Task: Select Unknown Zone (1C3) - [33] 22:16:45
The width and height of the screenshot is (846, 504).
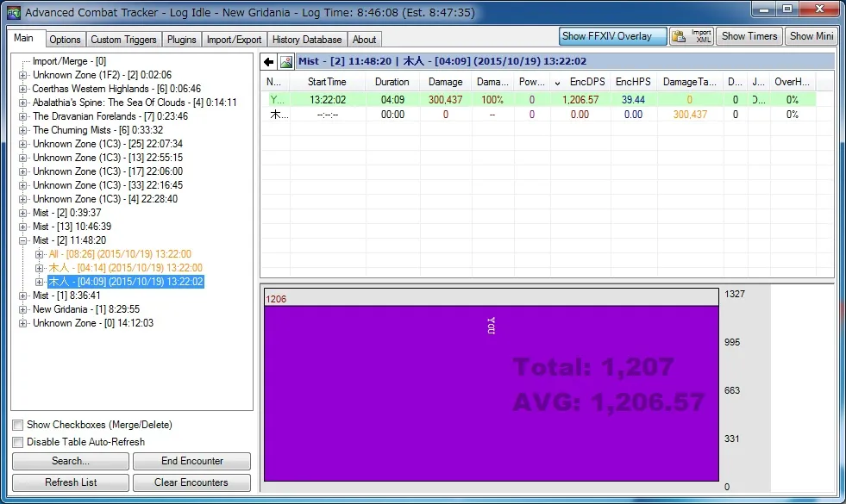Action: click(x=108, y=185)
